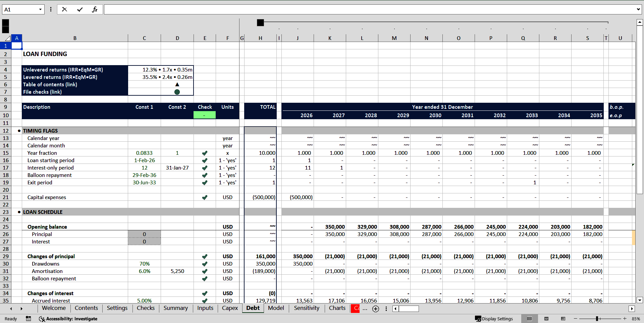Click the macro recording status icon
The image size is (644, 323).
point(29,319)
